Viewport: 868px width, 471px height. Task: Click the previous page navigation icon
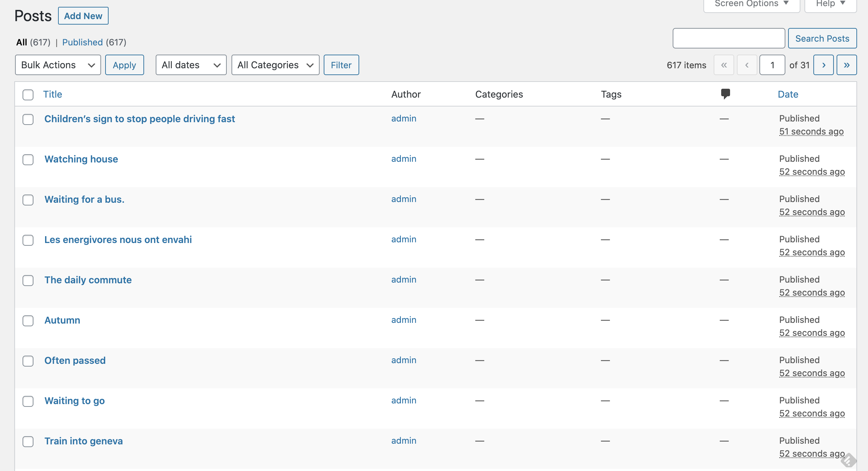coord(747,65)
